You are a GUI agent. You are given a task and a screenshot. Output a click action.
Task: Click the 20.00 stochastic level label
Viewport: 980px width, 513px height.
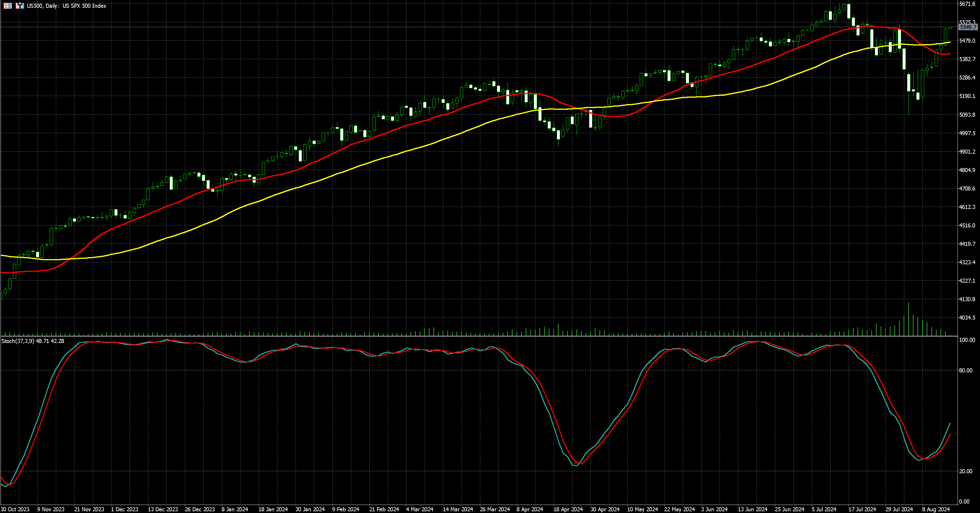click(x=966, y=471)
